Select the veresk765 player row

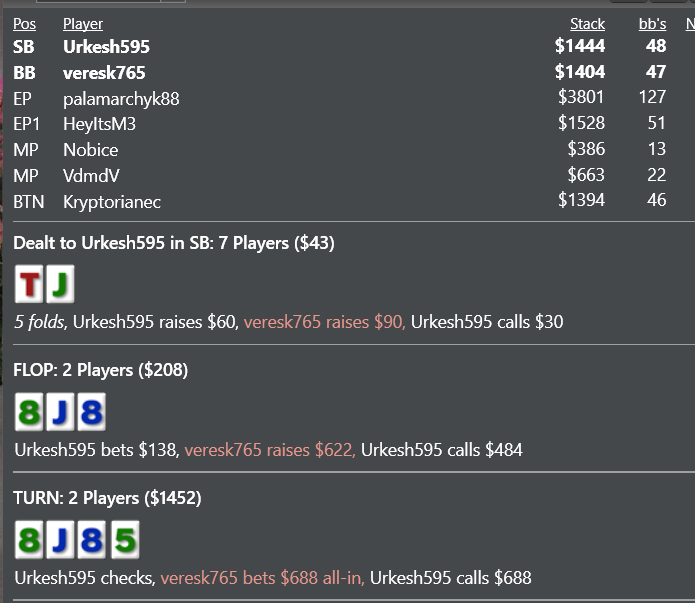[x=340, y=72]
